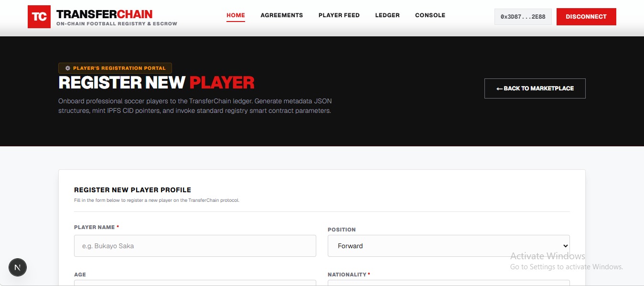Disconnect the wallet

click(x=586, y=17)
